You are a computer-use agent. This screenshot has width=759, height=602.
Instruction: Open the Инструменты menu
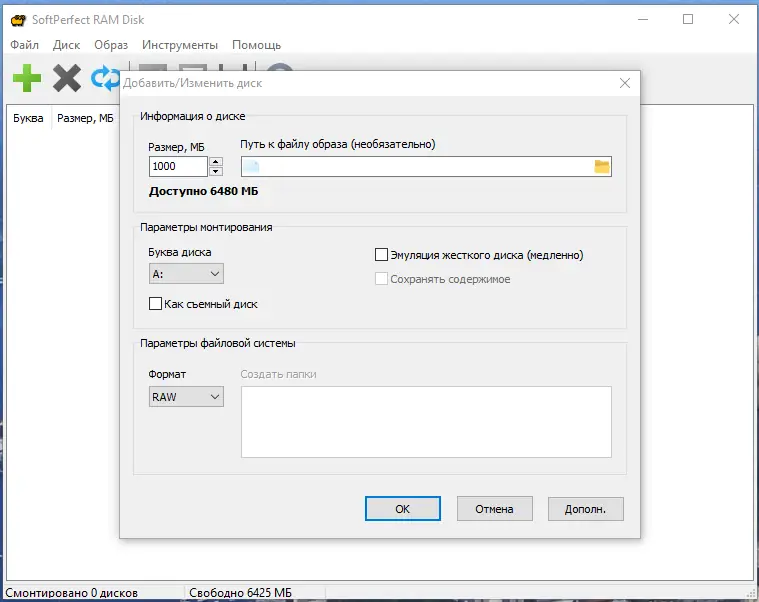pos(180,45)
